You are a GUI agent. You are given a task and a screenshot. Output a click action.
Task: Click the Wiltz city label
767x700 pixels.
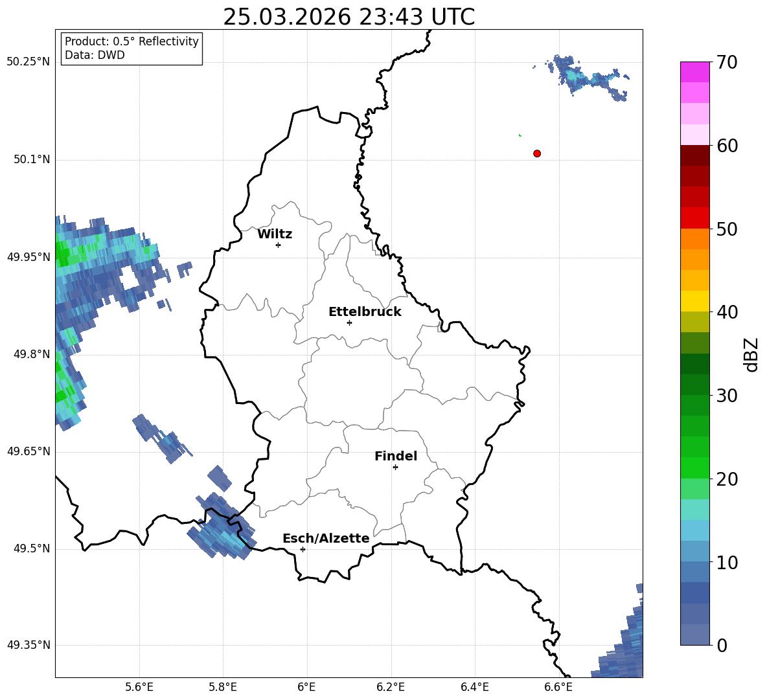point(275,234)
